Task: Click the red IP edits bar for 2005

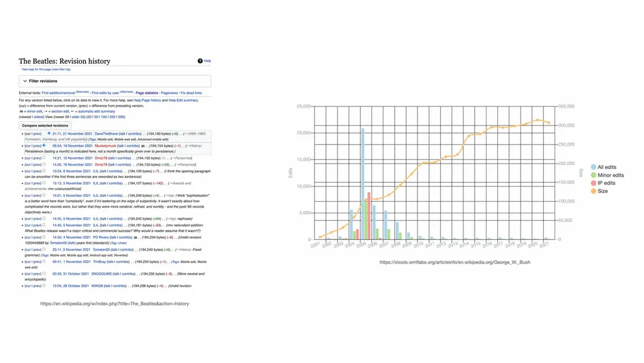Action: [369, 216]
